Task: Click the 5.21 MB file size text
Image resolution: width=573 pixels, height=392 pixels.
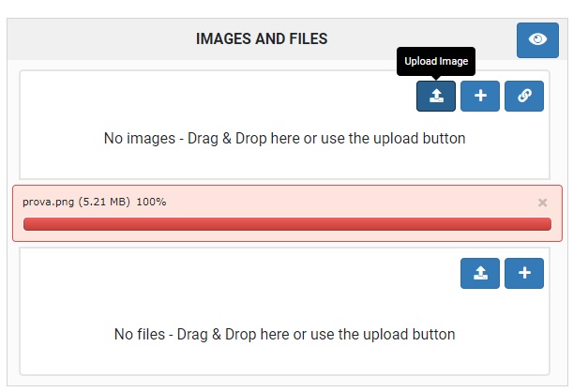Action: point(105,203)
